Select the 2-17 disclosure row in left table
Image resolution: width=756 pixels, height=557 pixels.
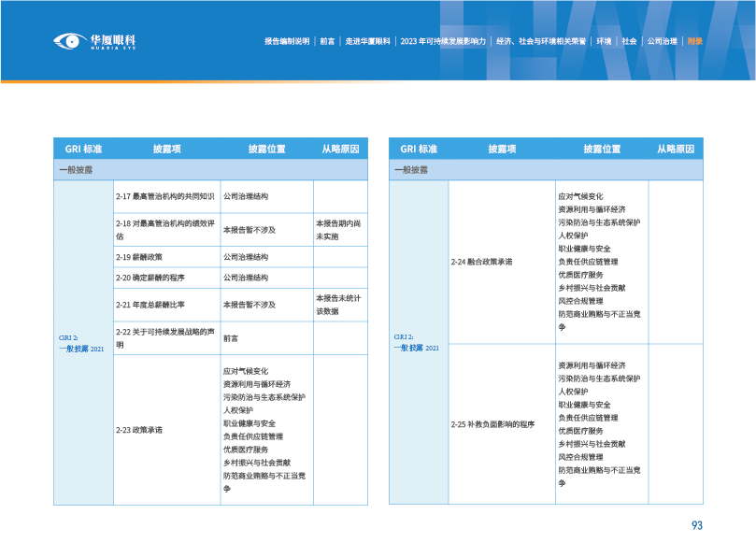pos(165,196)
